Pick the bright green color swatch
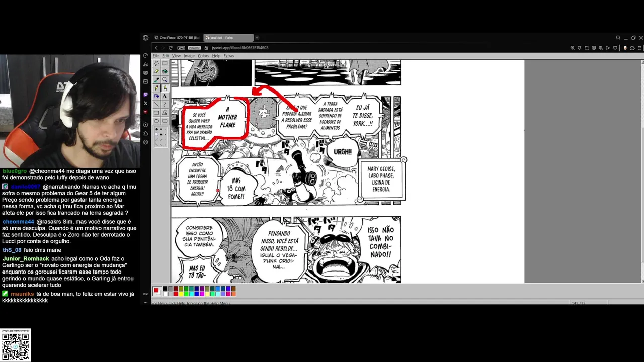 (x=186, y=294)
